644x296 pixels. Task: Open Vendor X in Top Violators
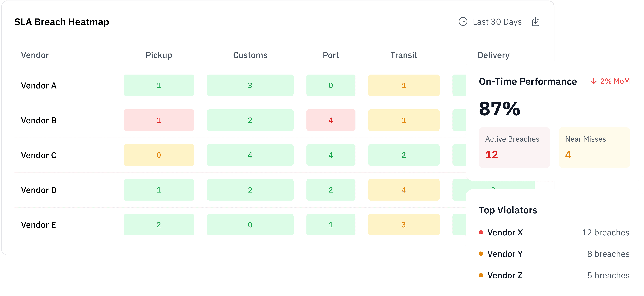click(505, 232)
